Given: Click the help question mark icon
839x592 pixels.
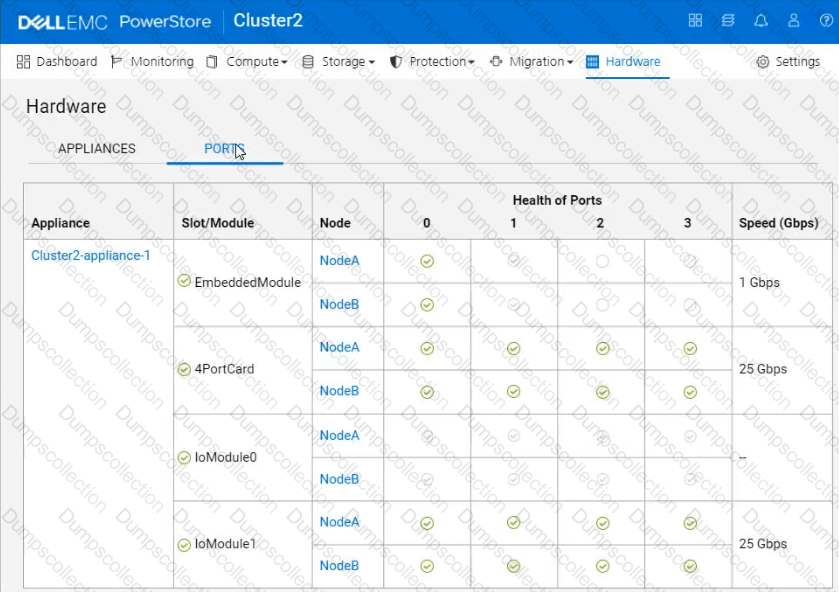Looking at the screenshot, I should 825,21.
